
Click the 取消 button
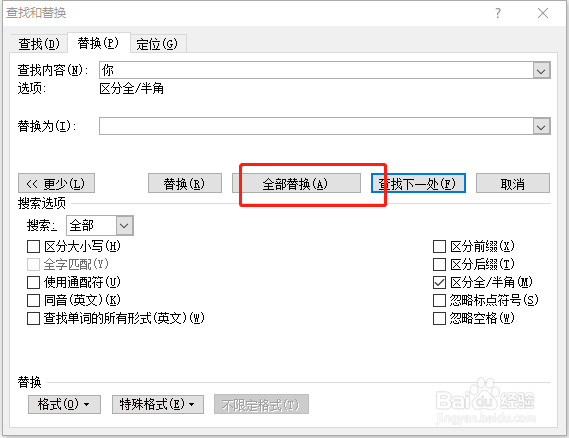[x=513, y=184]
